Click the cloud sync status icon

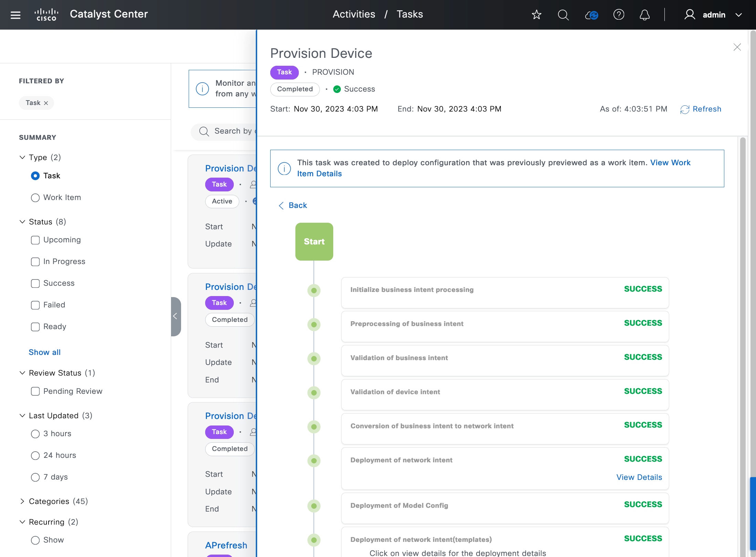pyautogui.click(x=591, y=15)
